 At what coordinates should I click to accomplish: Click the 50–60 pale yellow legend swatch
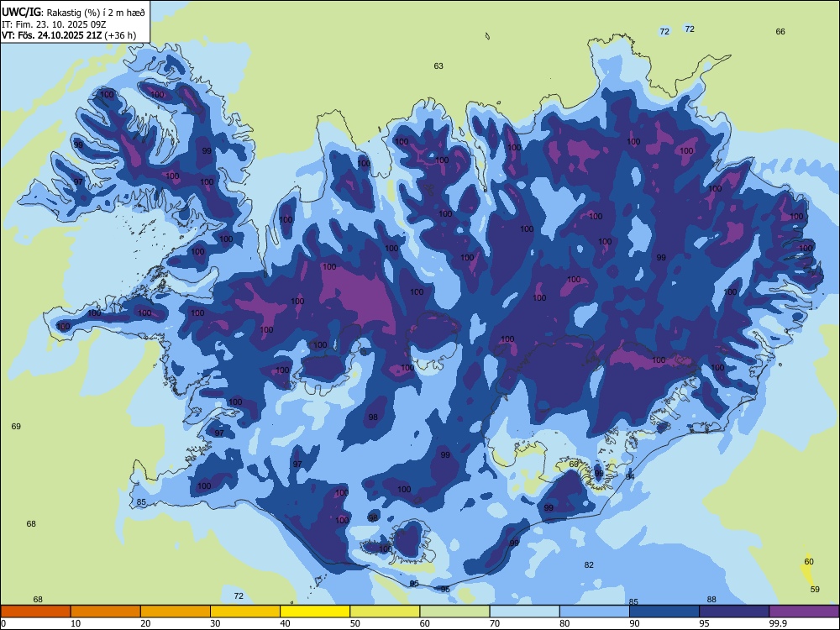pos(386,612)
